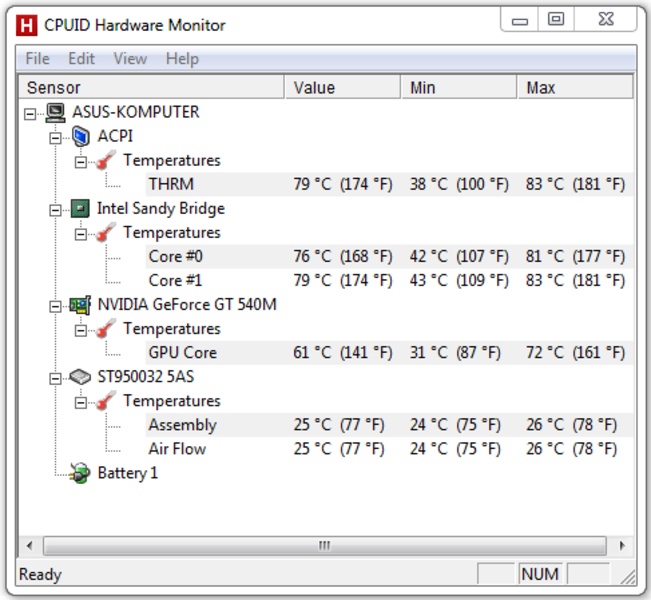Click the window resize grip corner
Viewport: 651px width, 600px height.
(x=628, y=577)
